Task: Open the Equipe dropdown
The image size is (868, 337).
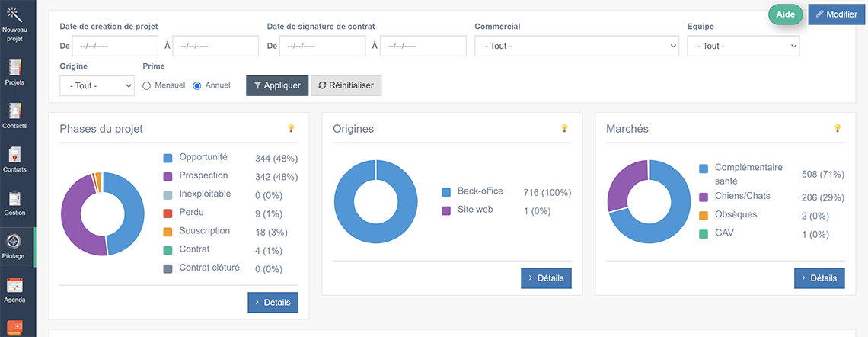Action: tap(742, 47)
